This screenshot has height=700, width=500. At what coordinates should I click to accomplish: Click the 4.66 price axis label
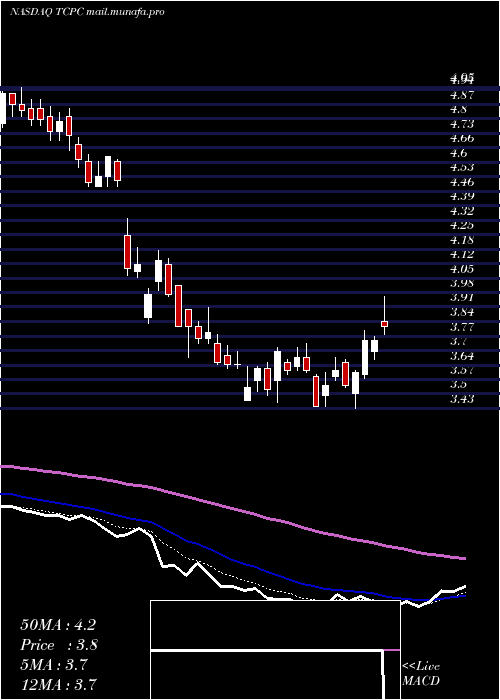coord(462,138)
